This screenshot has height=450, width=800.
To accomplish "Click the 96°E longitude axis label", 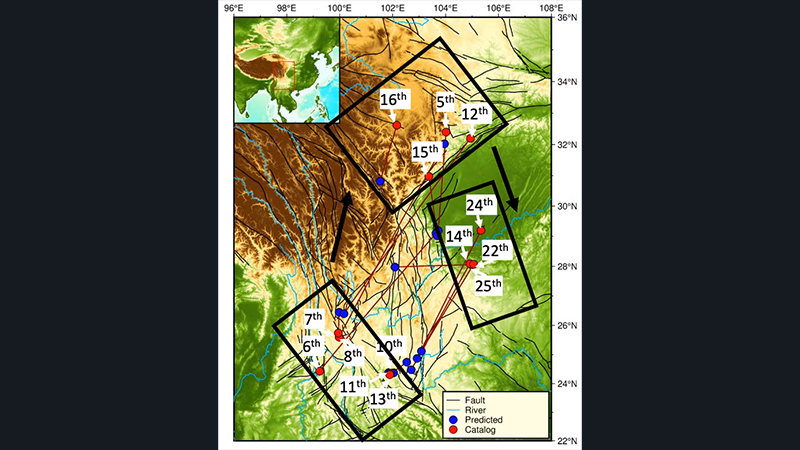I will pos(234,8).
